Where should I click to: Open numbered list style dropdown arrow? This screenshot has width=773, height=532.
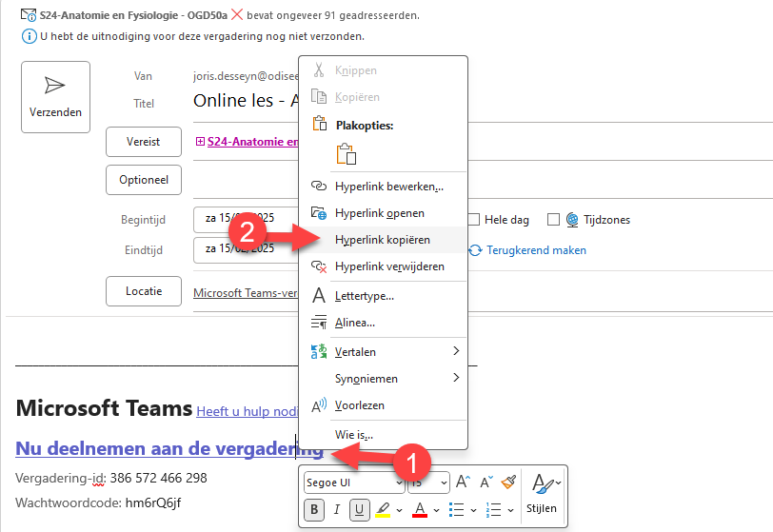click(510, 510)
